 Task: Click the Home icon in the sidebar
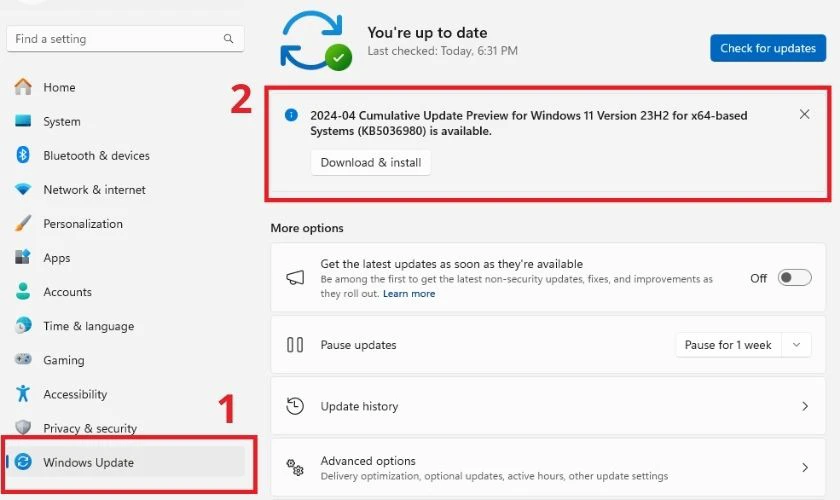(23, 87)
